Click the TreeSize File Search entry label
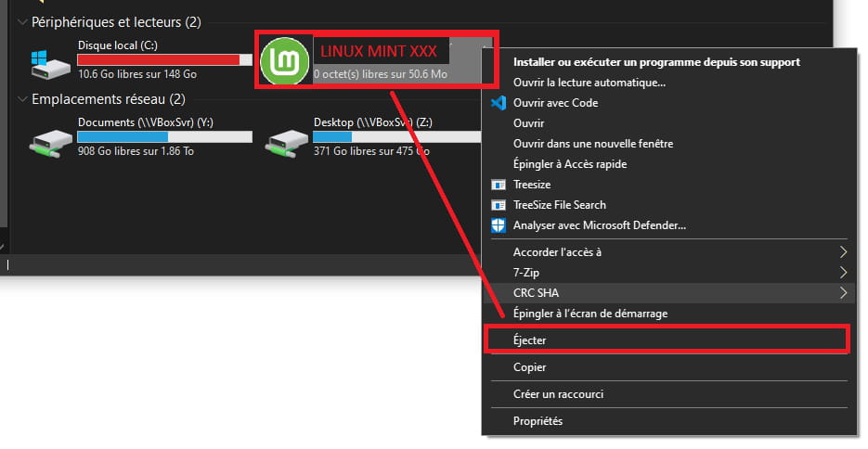This screenshot has width=868, height=449. (x=559, y=205)
